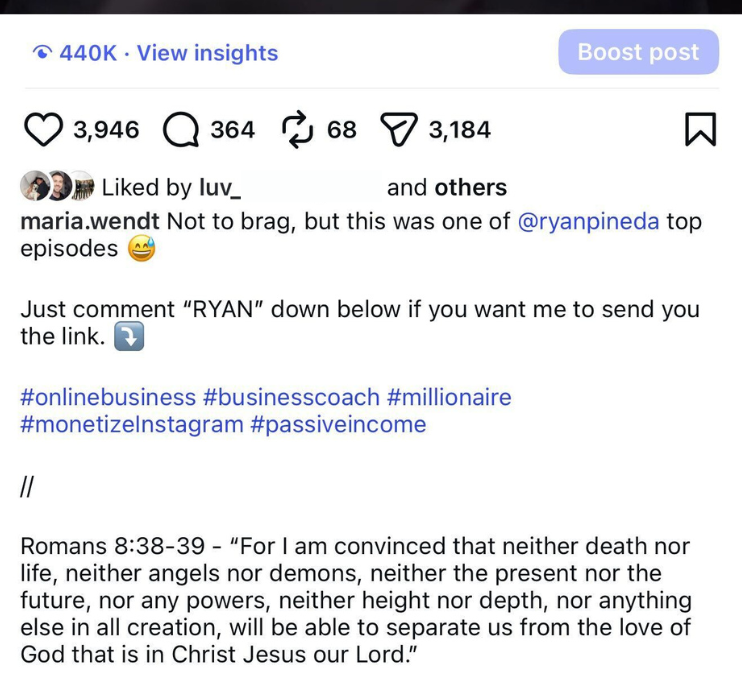Viewport: 742px width, 678px height.
Task: Open maria.wendt username in caption
Action: [91, 222]
